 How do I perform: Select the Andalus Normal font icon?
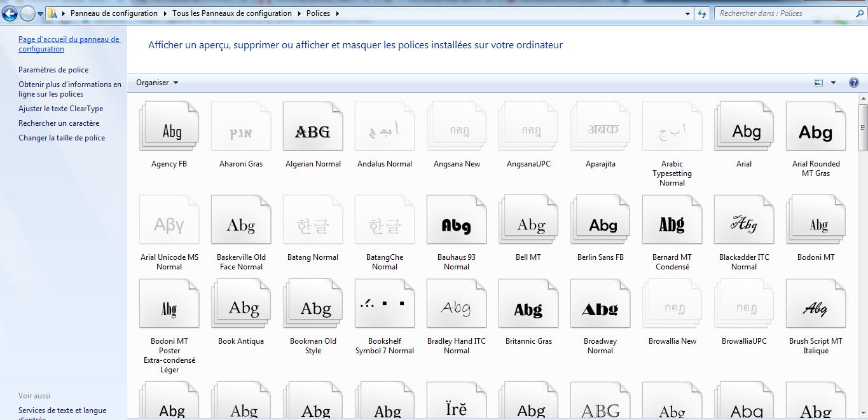pos(385,126)
